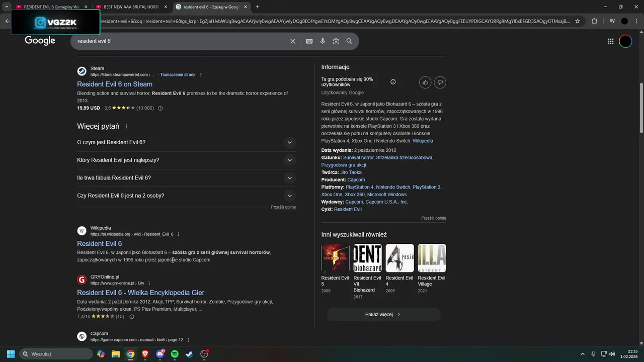Open the info icon beside GRYOnline rating
Image resolution: width=644 pixels, height=362 pixels.
click(x=132, y=317)
